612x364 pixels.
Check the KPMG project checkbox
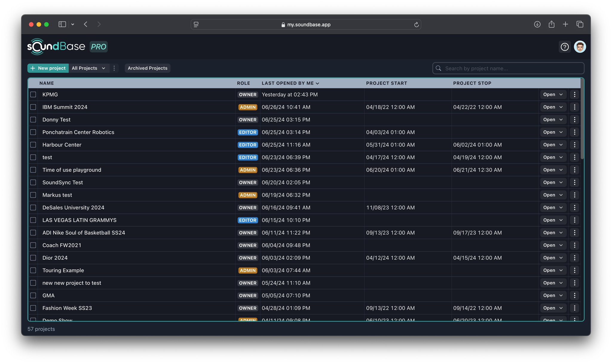(33, 94)
